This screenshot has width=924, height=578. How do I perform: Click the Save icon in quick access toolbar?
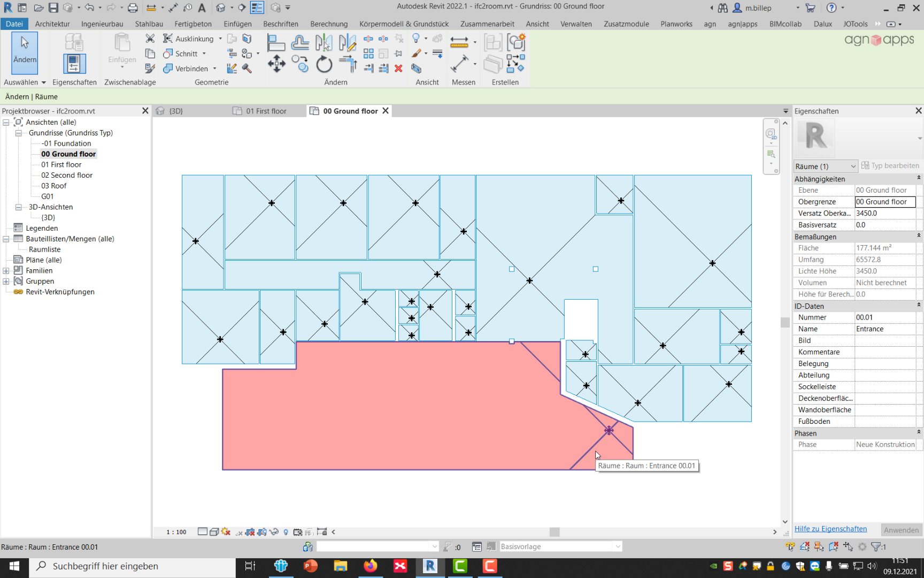point(53,7)
